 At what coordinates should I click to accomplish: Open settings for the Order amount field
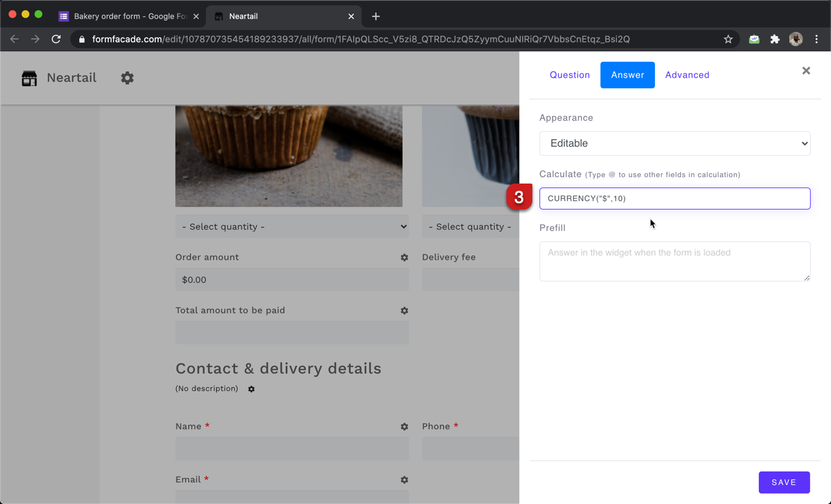point(404,258)
